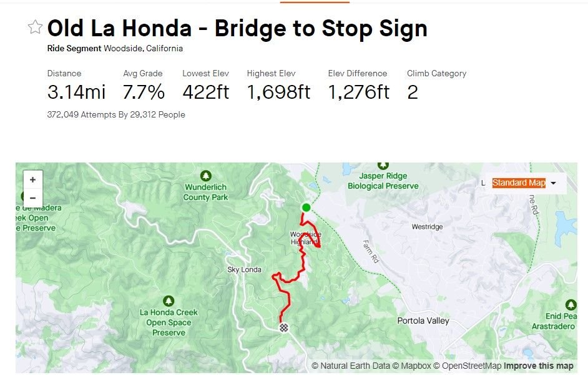Viewport: 588px width, 375px height.
Task: Open the OpenStreetMap attribution link
Action: click(468, 366)
